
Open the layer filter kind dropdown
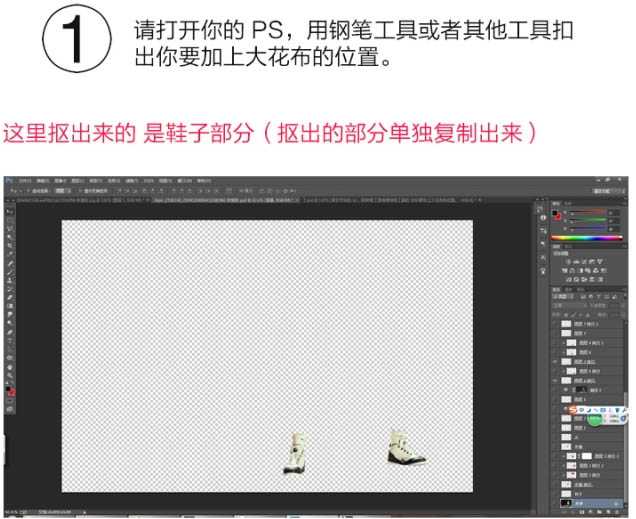(x=564, y=296)
